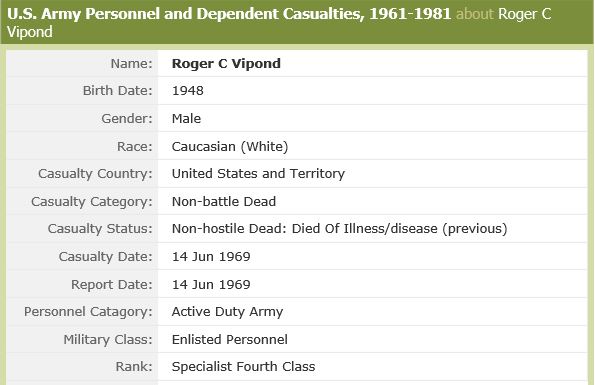Click the Race value Caucasian (White)

click(230, 146)
